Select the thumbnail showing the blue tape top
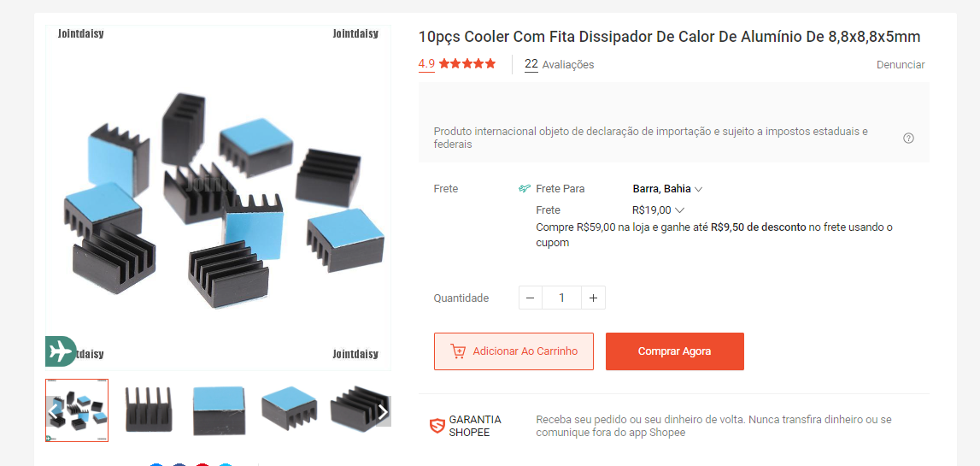 (x=219, y=410)
